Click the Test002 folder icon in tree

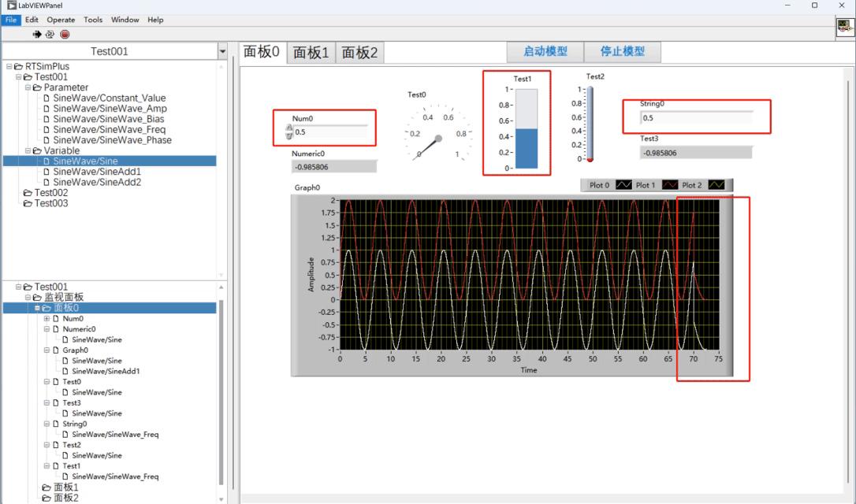click(x=28, y=193)
